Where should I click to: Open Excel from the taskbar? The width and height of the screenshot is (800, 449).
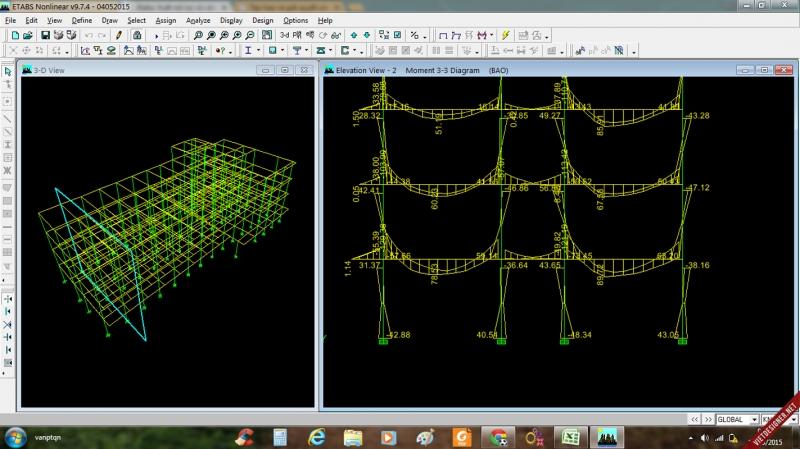(571, 437)
